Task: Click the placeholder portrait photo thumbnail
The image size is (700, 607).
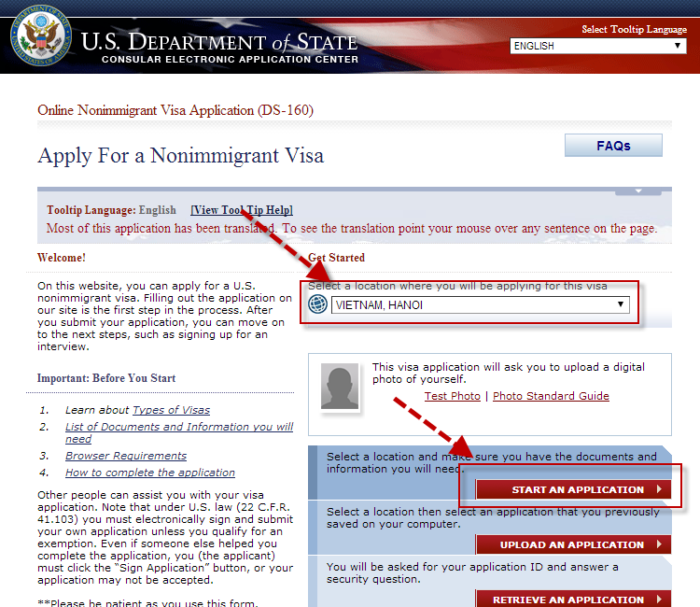Action: pos(340,387)
